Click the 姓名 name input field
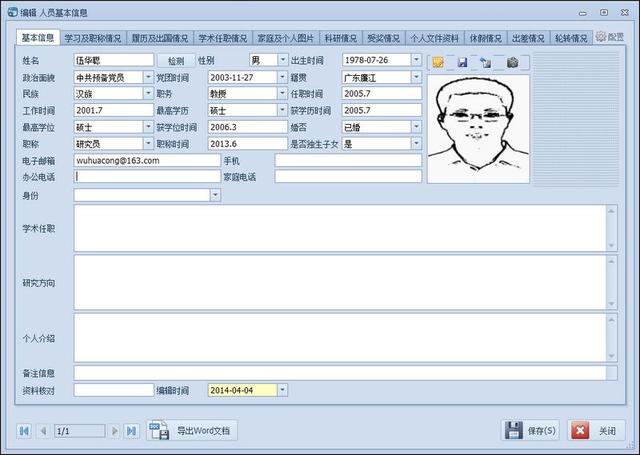This screenshot has height=455, width=640. coord(114,60)
